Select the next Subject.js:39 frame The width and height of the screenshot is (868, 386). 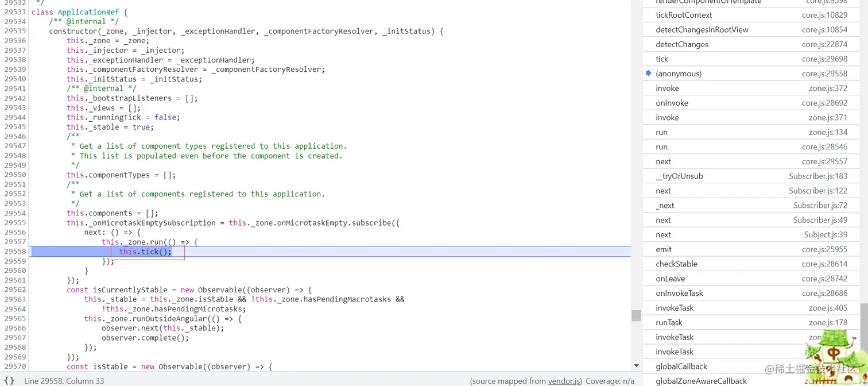point(751,234)
